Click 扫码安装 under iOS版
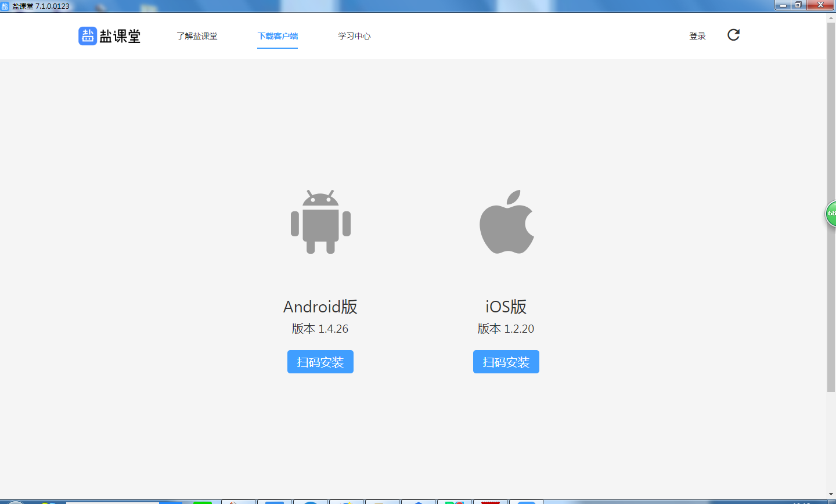 click(x=506, y=362)
